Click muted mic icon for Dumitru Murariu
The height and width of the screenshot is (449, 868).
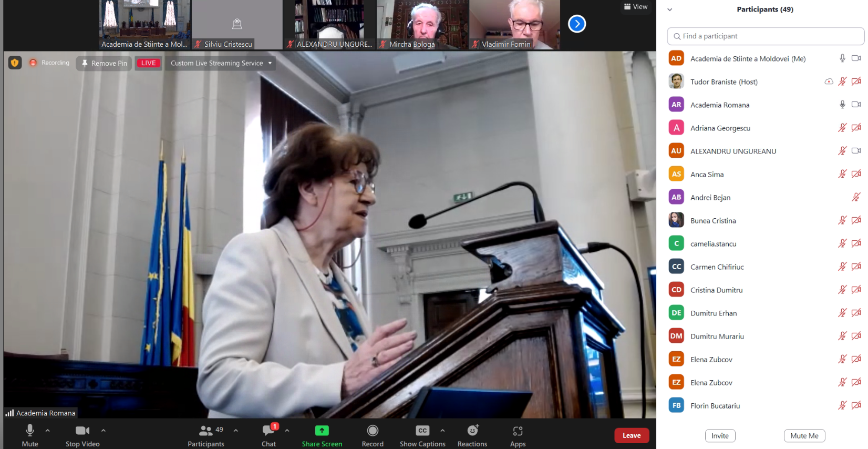point(842,336)
